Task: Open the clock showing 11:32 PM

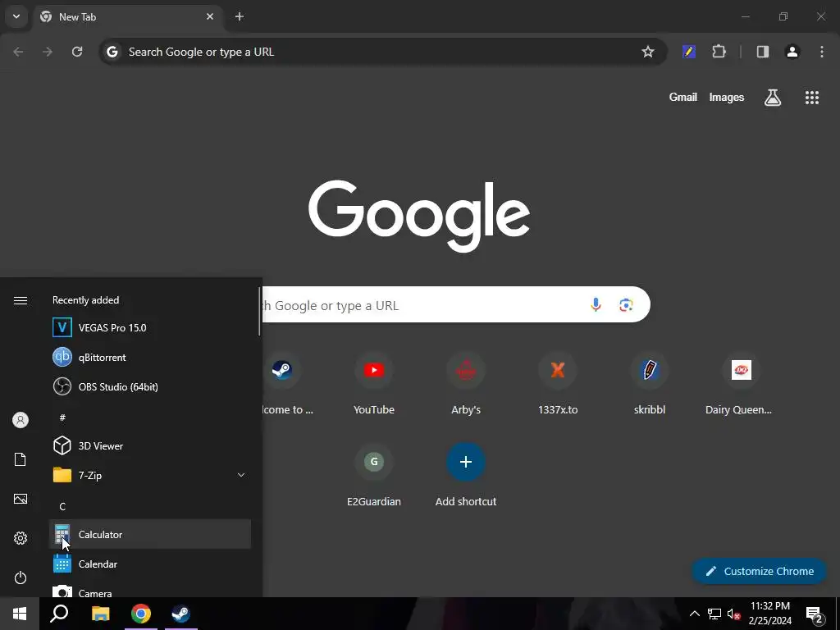Action: coord(769,614)
